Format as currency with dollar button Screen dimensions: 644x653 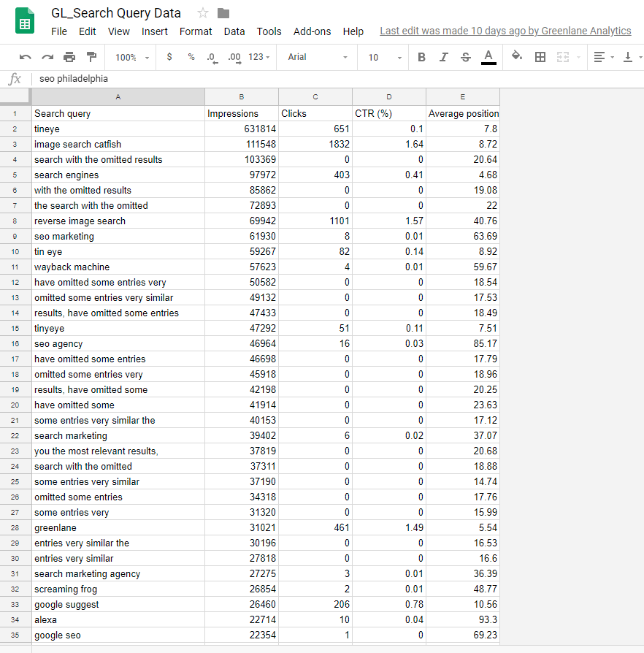(169, 57)
